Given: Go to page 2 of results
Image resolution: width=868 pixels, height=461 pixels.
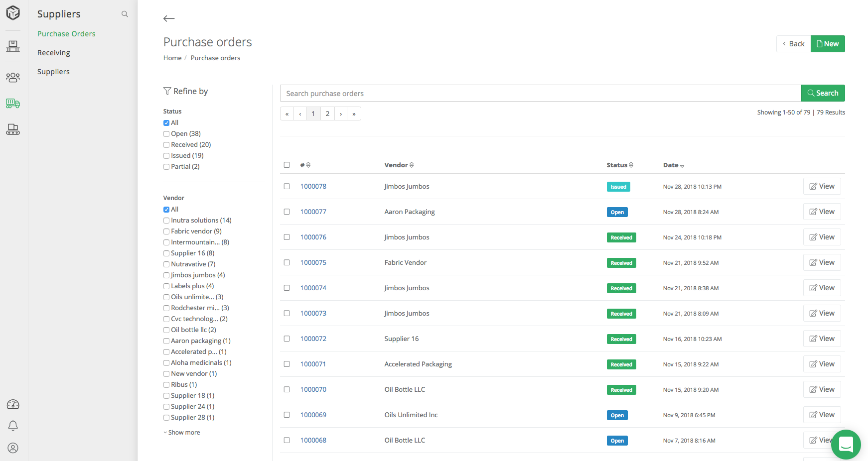Looking at the screenshot, I should 327,114.
